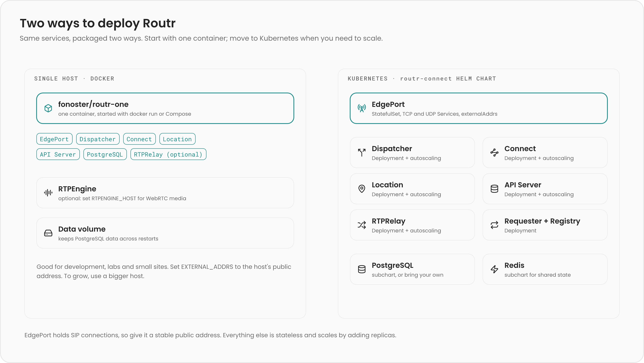This screenshot has height=363, width=644.
Task: Click the KUBERNETES · routr-connect HELM CHART label
Action: [422, 79]
